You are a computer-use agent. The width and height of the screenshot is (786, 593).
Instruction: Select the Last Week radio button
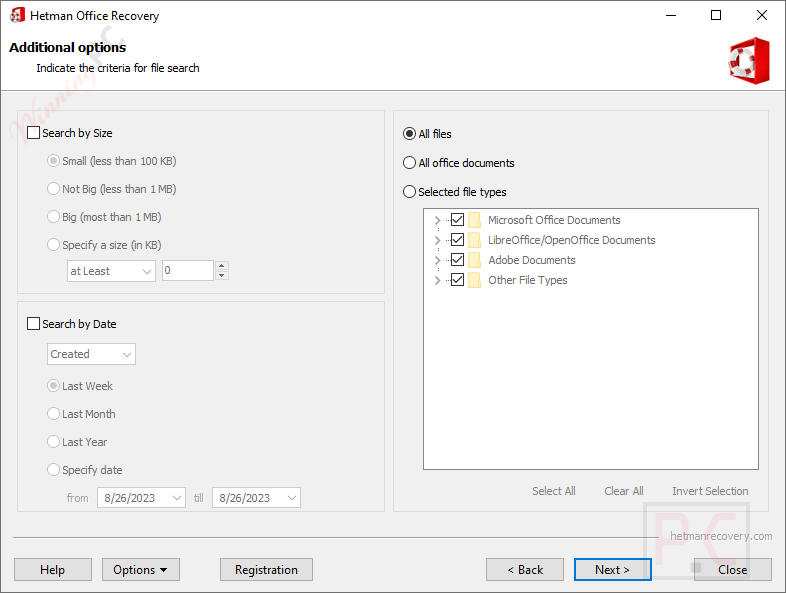(x=53, y=386)
